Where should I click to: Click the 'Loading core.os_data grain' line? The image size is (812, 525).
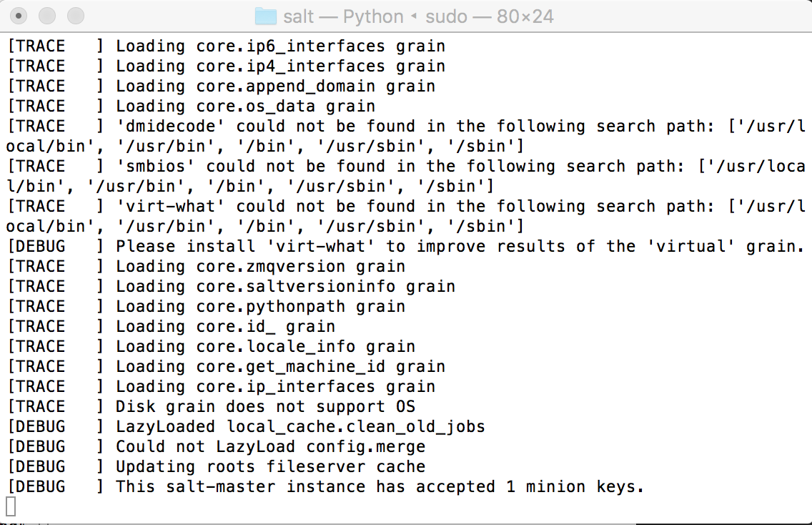coord(191,107)
